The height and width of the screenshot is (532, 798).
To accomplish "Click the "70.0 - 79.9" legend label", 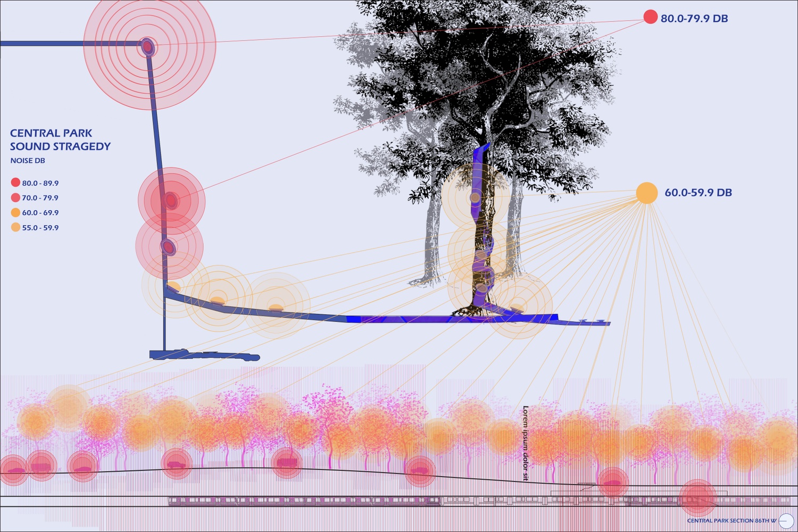I will point(40,198).
